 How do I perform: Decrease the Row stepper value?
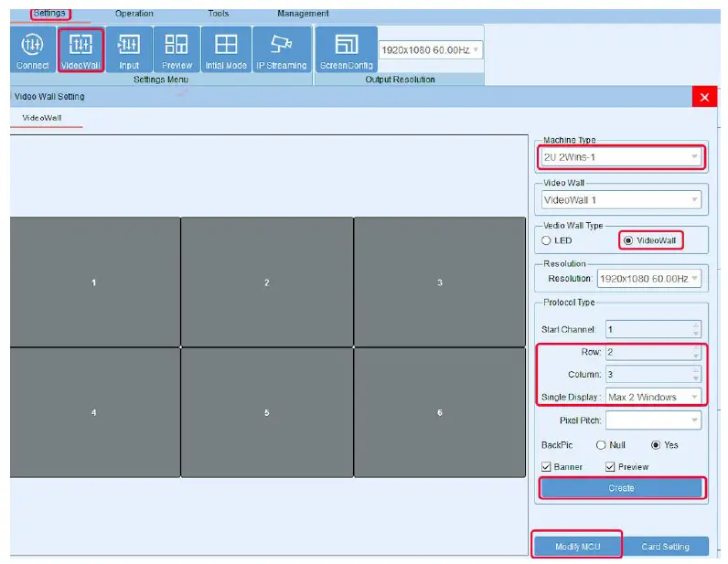click(696, 356)
